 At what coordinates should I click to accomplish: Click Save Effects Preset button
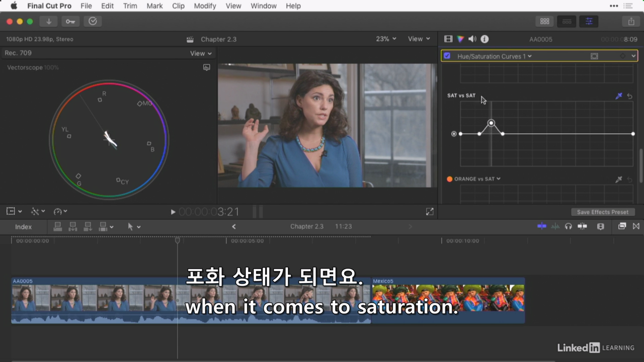pyautogui.click(x=603, y=212)
